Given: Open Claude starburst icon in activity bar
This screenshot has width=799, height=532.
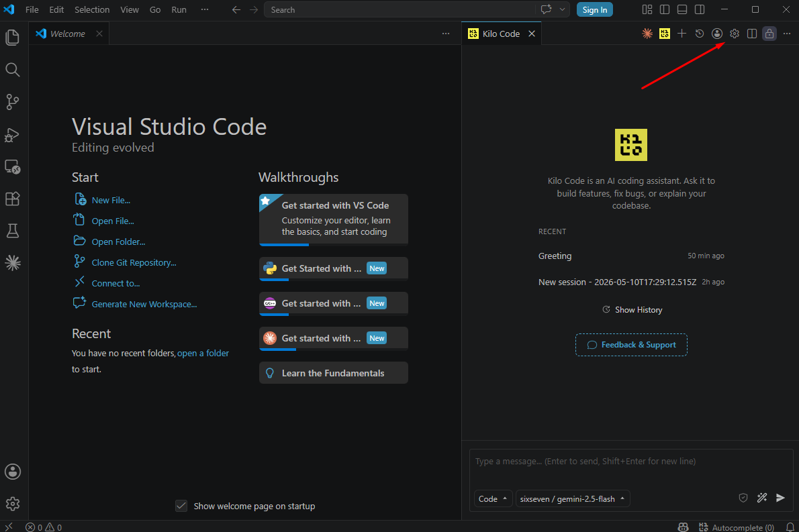Looking at the screenshot, I should click(13, 263).
